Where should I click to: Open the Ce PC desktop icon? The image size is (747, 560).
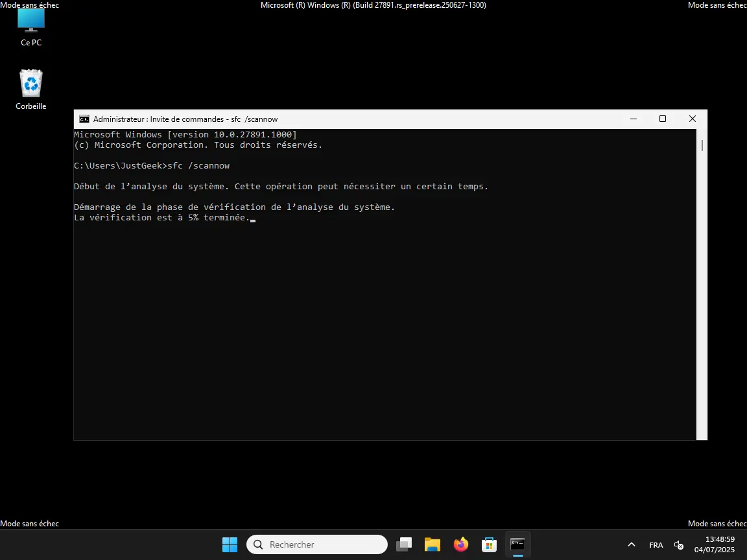(x=31, y=28)
